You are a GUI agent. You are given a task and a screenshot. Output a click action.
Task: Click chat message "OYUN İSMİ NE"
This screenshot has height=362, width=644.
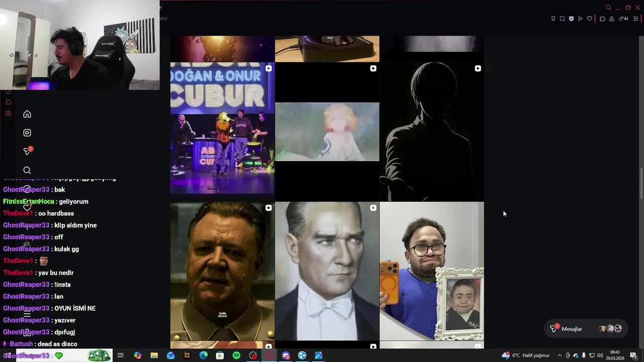(x=75, y=308)
